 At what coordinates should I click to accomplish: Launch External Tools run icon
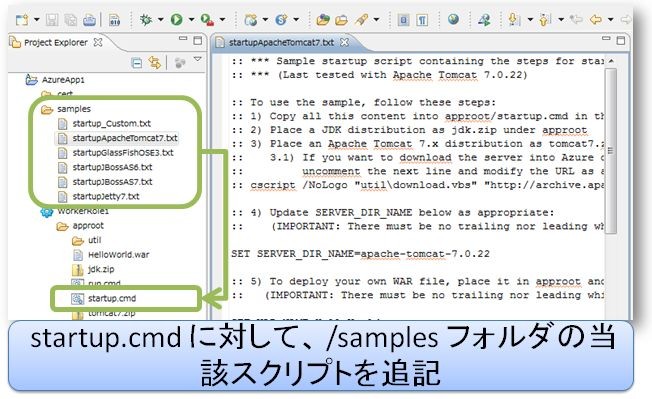[x=207, y=20]
